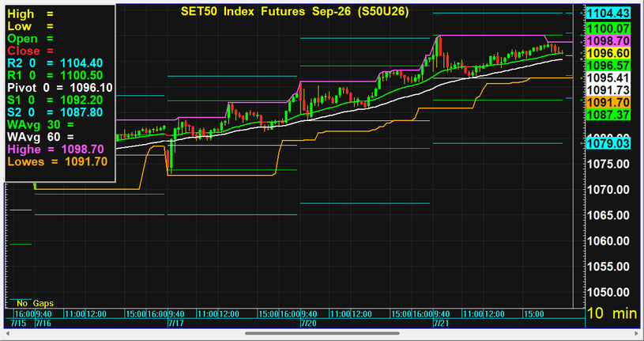The image size is (644, 341).
Task: Click the 7/15 date label
Action: (18, 323)
